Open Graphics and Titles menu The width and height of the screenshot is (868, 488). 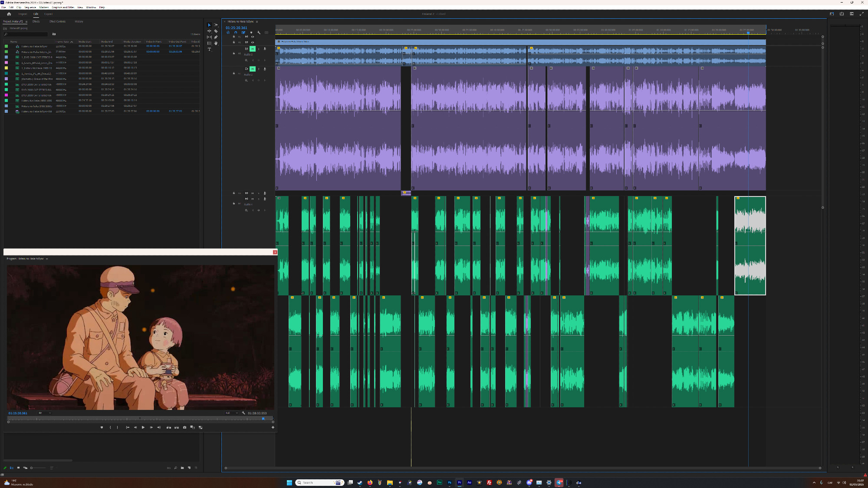click(63, 7)
